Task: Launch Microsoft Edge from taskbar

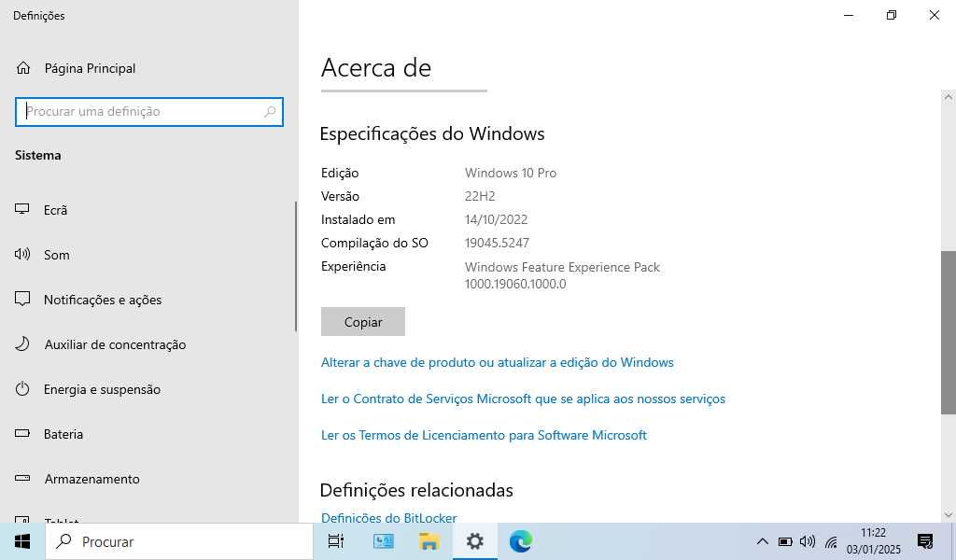Action: 521,541
